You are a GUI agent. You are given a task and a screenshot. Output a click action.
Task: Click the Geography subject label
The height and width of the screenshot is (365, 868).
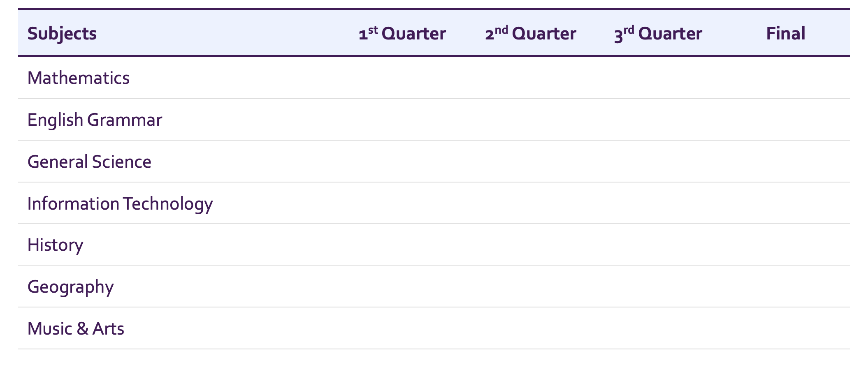point(70,286)
